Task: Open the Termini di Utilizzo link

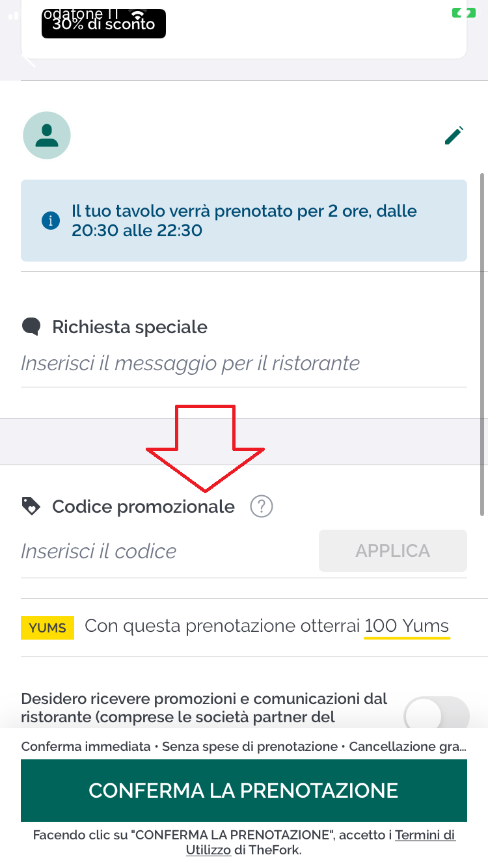Action: point(425,835)
